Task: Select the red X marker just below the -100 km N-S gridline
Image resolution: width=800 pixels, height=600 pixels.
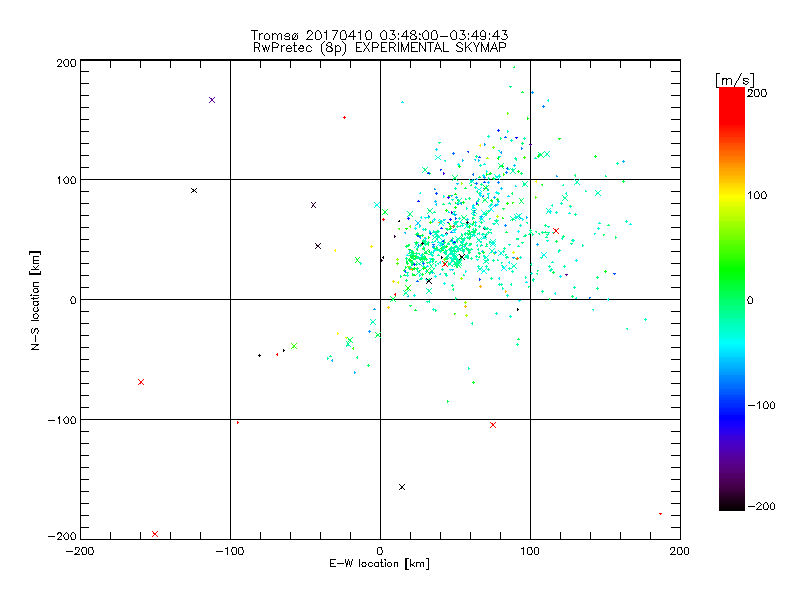Action: tap(493, 425)
